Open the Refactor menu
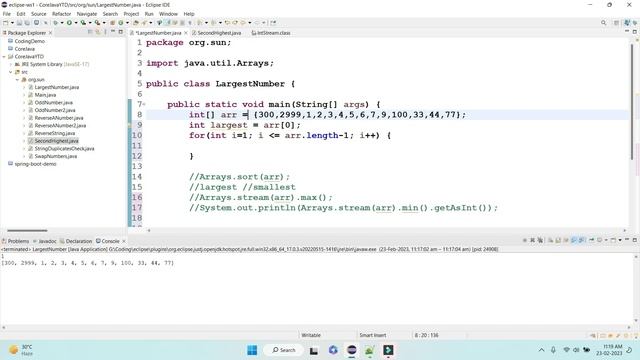The image size is (640, 360). tap(61, 14)
